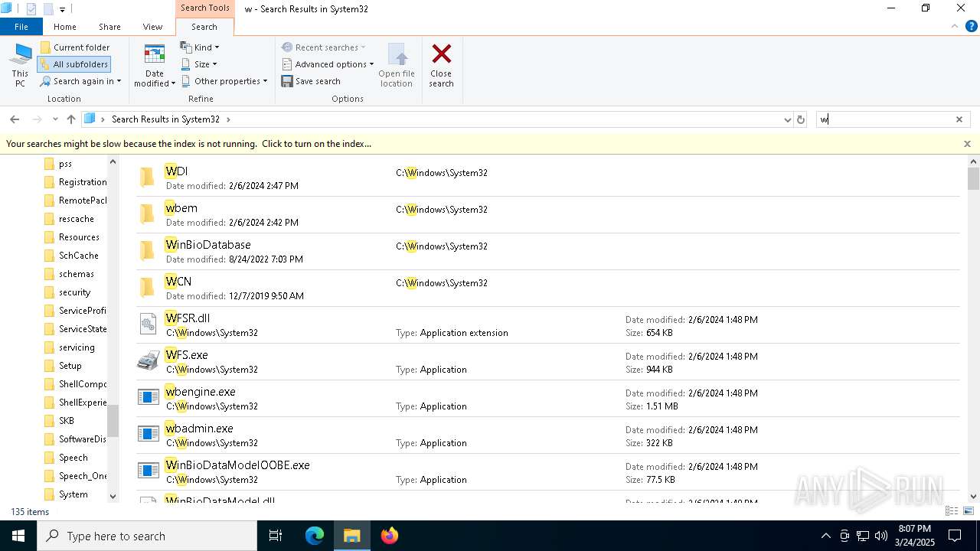Image resolution: width=980 pixels, height=551 pixels.
Task: Click navigation pane scrollbar thumb
Action: pyautogui.click(x=113, y=421)
